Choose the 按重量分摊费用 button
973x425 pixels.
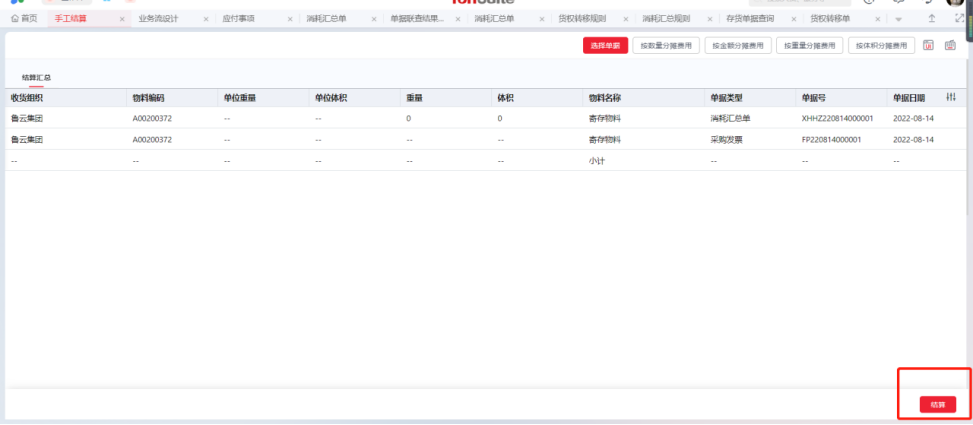point(810,45)
